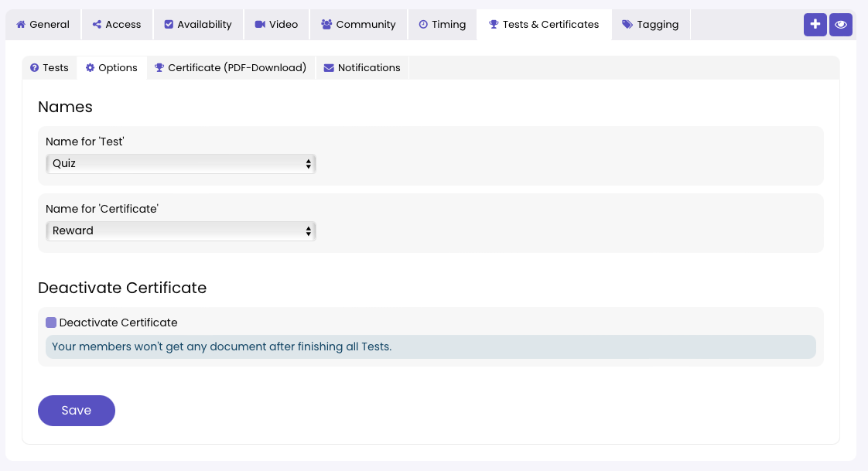Click the calendar-check icon on Availability tab
868x471 pixels.
tap(169, 24)
